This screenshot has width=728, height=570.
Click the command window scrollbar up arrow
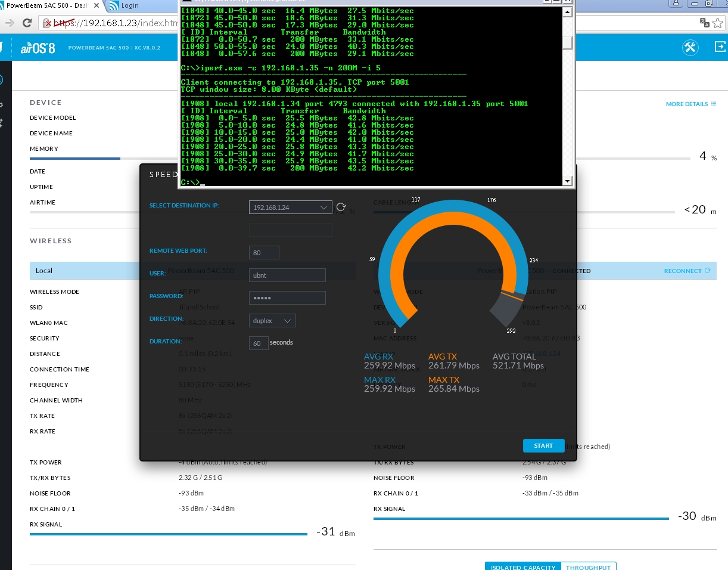[x=567, y=11]
